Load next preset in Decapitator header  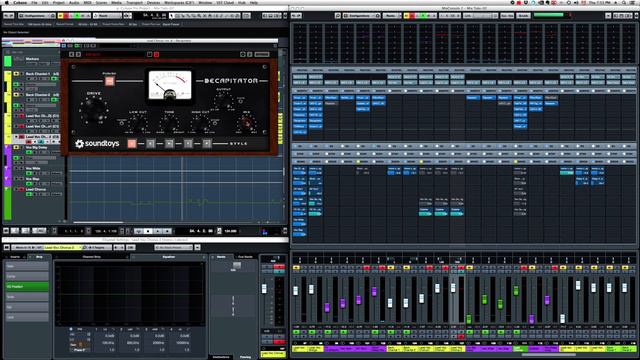tap(78, 54)
